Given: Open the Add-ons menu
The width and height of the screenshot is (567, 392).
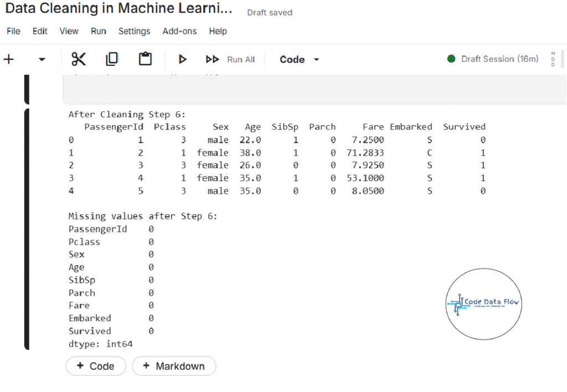Looking at the screenshot, I should (179, 31).
